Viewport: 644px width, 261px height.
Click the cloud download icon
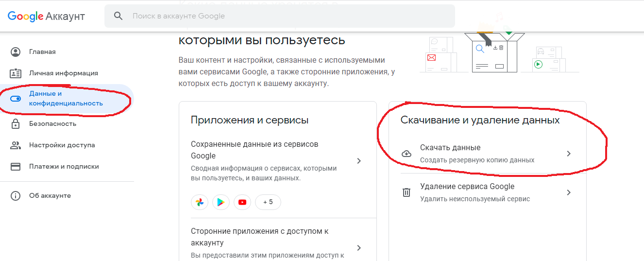point(407,154)
